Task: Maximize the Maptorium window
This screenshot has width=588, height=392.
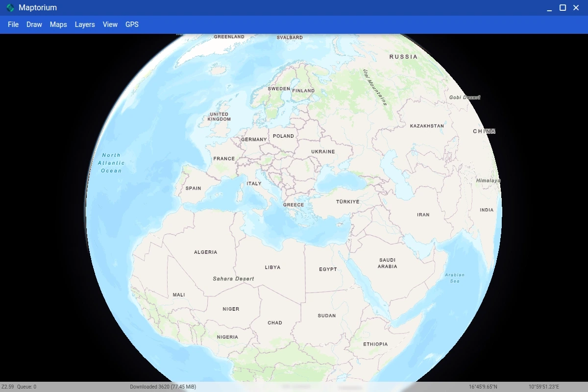Action: [563, 8]
